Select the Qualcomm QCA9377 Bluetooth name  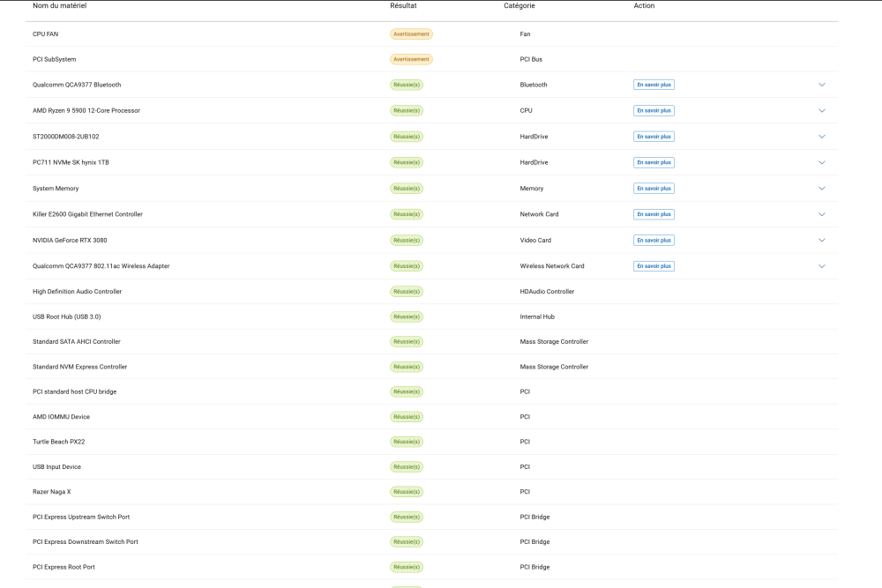pyautogui.click(x=77, y=85)
